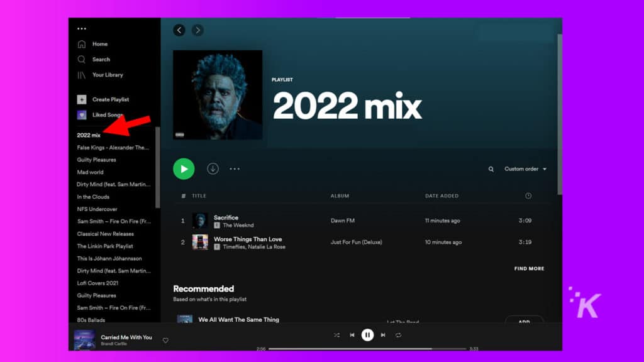Open The Linkin Park Playlist
Image resolution: width=644 pixels, height=362 pixels.
coord(105,246)
